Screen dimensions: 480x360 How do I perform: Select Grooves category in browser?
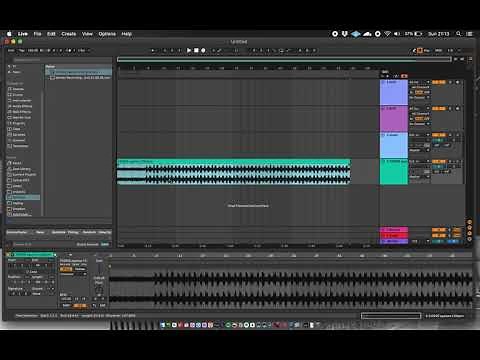coord(16,140)
